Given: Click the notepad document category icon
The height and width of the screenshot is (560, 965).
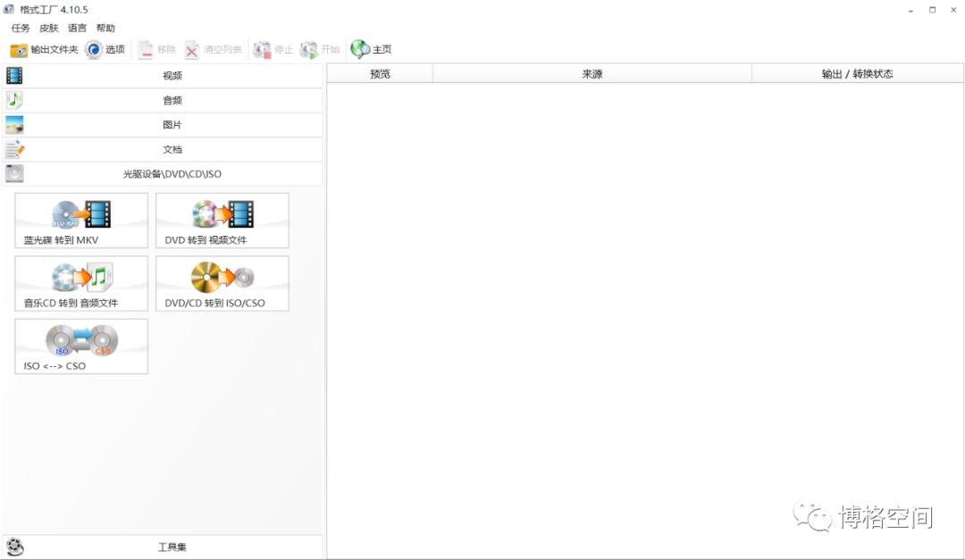Looking at the screenshot, I should click(14, 149).
